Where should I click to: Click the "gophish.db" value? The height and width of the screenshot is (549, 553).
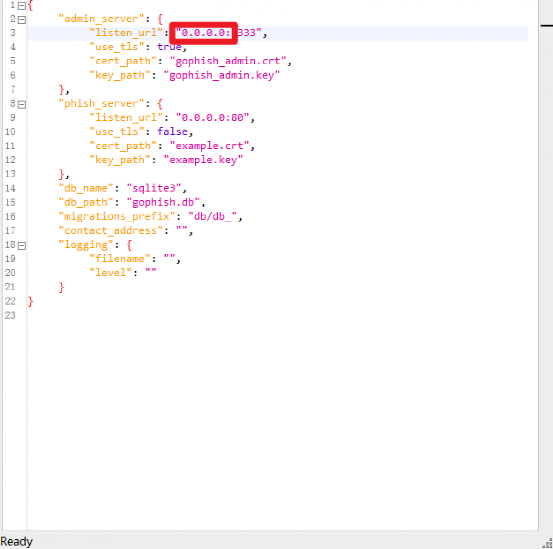(x=163, y=202)
